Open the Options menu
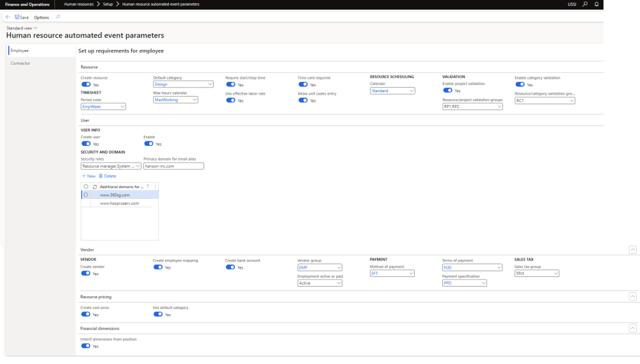 tap(41, 17)
